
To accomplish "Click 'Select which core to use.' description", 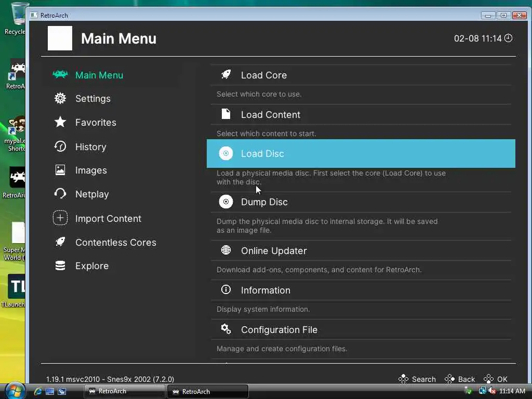I will tap(259, 94).
